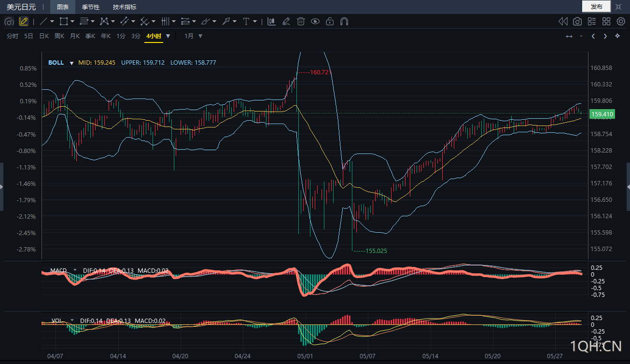Screen dimensions: 630x364
Task: Take a chart snapshot with camera icon
Action: (577, 21)
